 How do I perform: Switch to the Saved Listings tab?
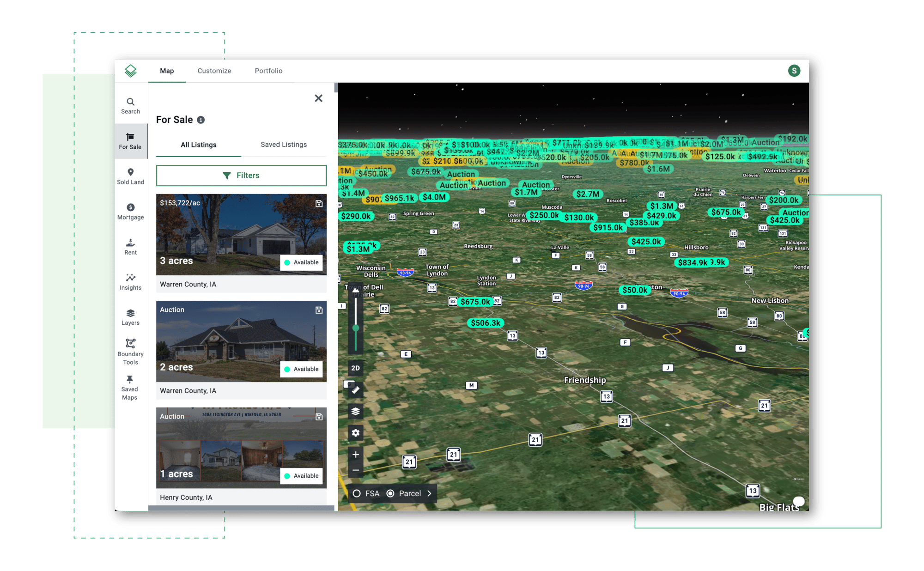[x=283, y=144]
